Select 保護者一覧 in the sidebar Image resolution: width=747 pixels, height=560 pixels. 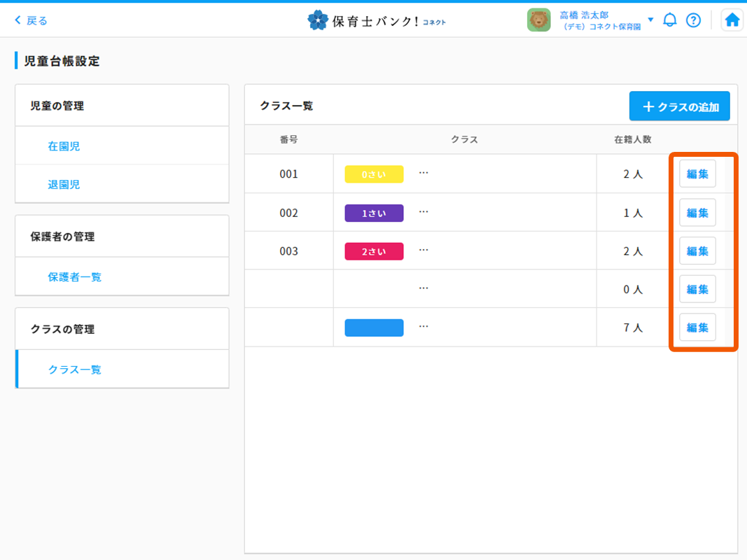point(74,277)
